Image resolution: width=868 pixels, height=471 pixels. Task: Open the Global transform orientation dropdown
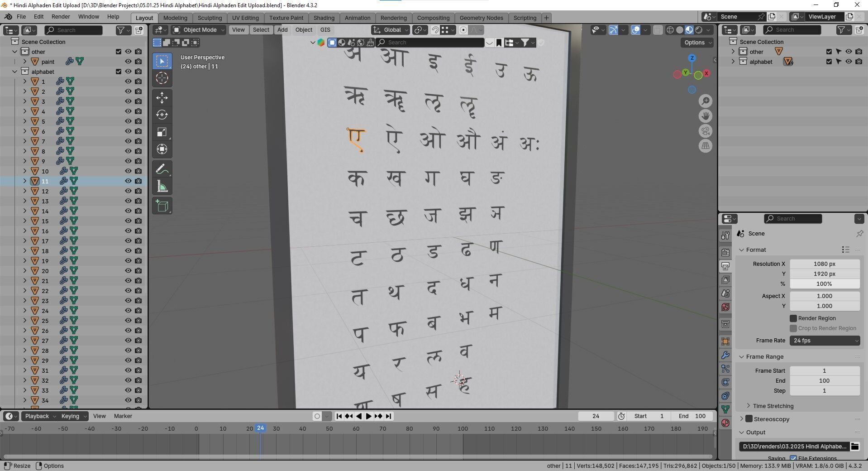[x=390, y=30]
